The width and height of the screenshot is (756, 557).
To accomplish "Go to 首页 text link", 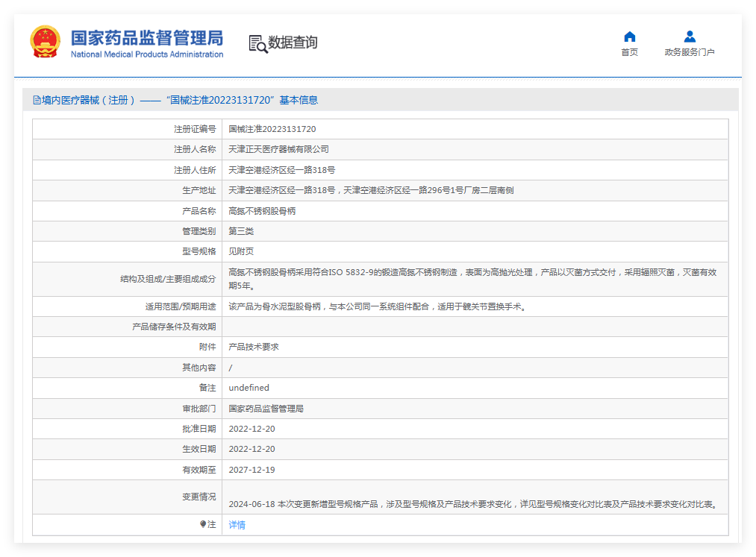I will click(630, 52).
